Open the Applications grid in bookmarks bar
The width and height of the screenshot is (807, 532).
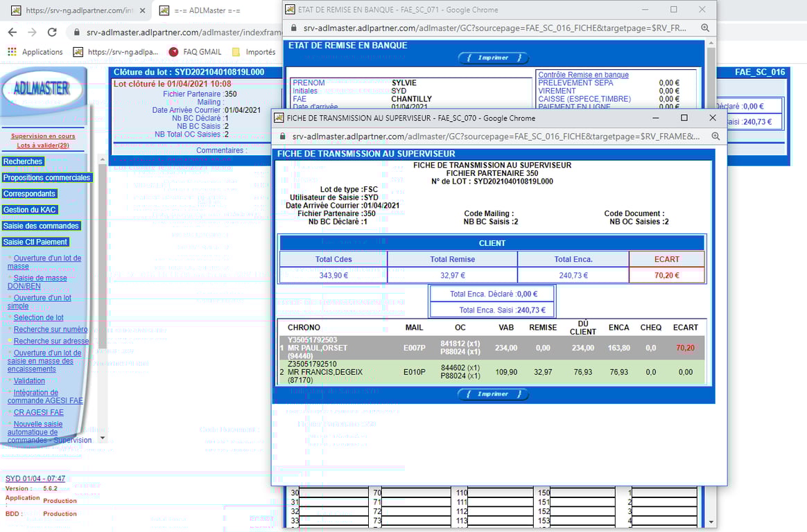[35, 52]
